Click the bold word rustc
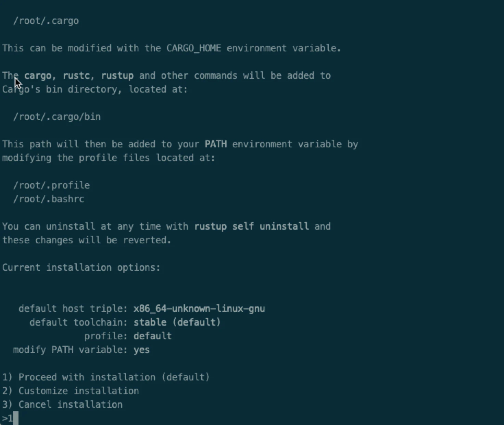 [76, 76]
